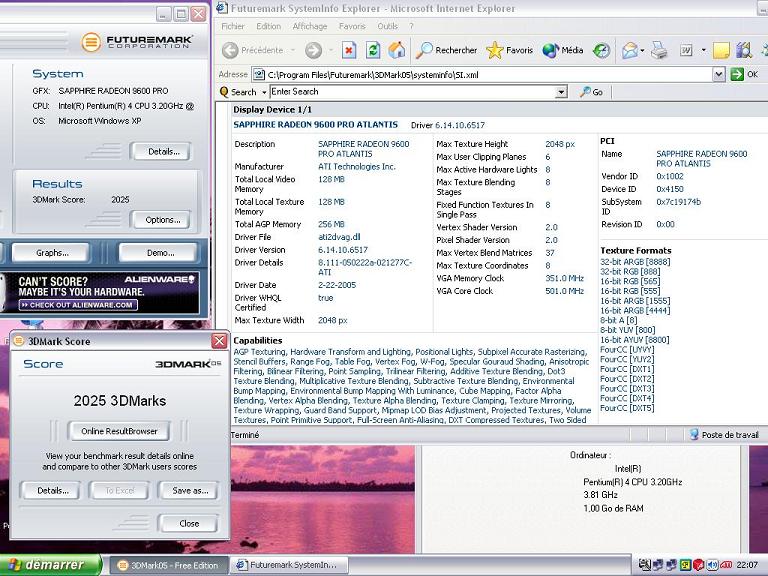Refresh the page with the green arrows icon
The width and height of the screenshot is (768, 576).
click(x=373, y=50)
